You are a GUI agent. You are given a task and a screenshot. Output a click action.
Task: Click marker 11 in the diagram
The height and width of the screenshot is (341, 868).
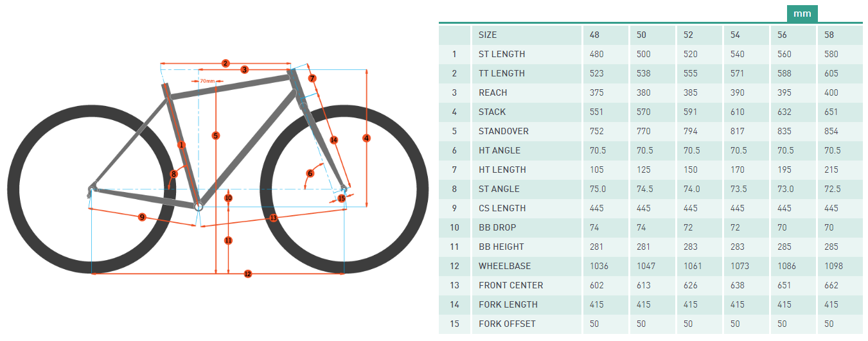pyautogui.click(x=228, y=240)
